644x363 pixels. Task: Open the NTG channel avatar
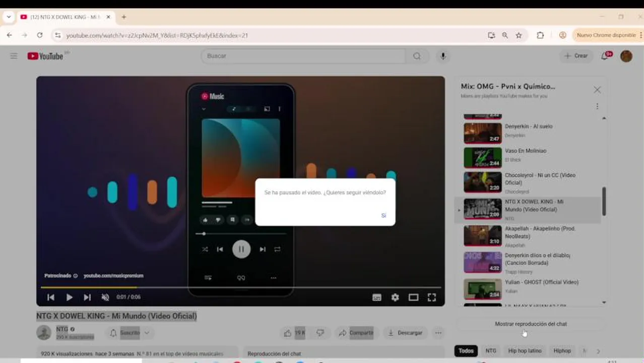click(x=44, y=333)
